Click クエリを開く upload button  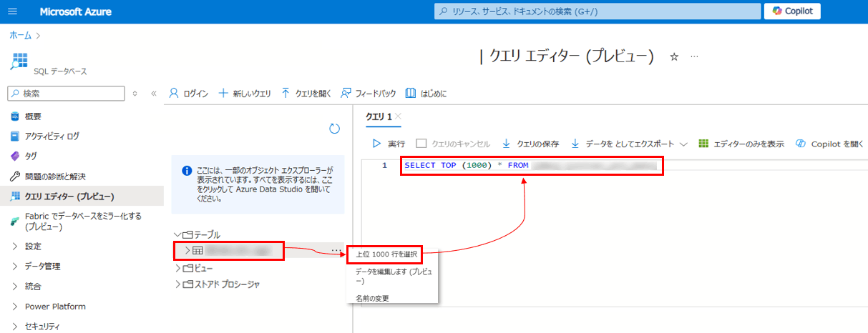306,94
